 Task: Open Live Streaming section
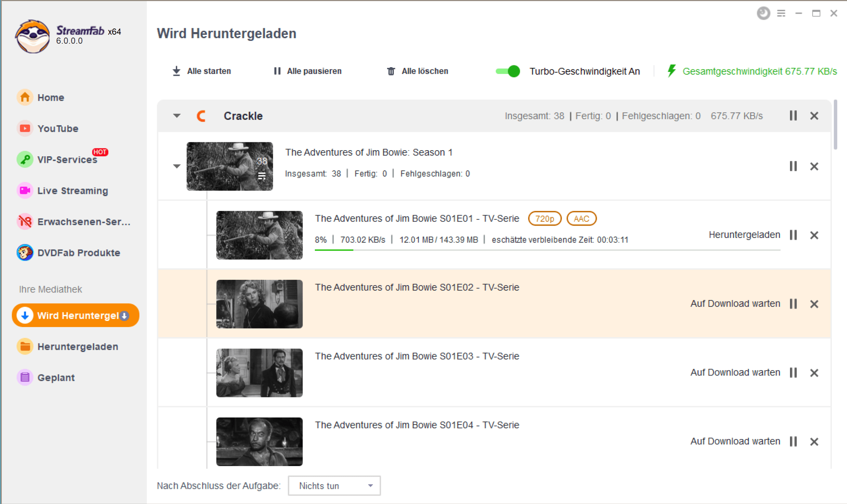tap(73, 191)
